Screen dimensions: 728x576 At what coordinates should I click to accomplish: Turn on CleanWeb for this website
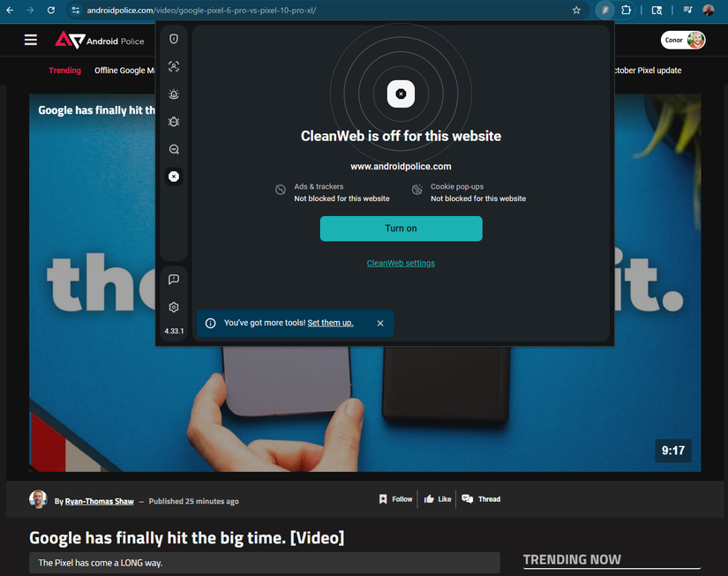pos(401,228)
